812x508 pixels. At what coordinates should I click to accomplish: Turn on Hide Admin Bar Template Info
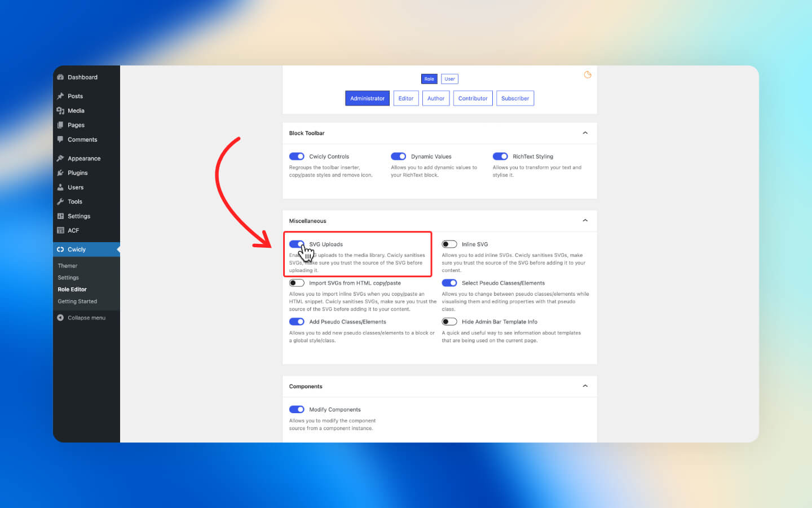coord(449,322)
